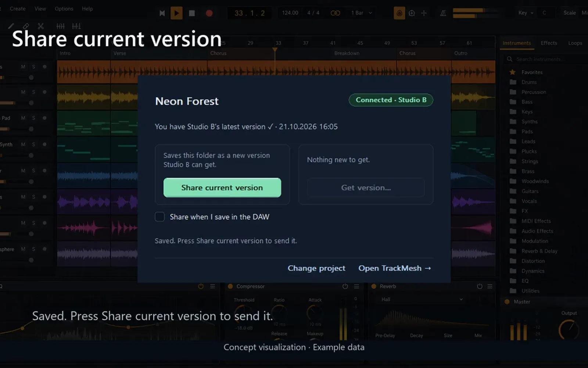Click the Get version... button
This screenshot has width=588, height=368.
[366, 188]
